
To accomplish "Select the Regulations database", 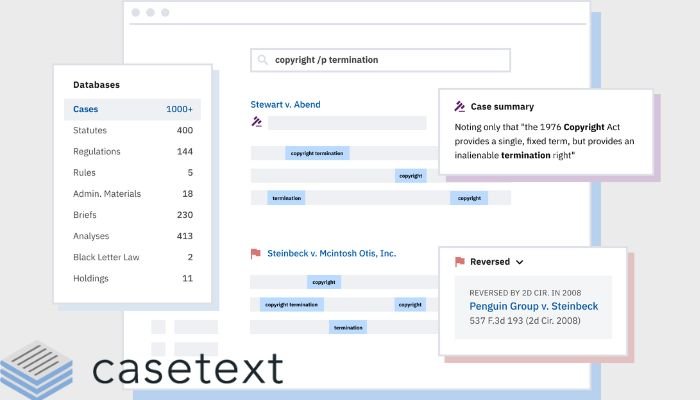I will coord(133,151).
